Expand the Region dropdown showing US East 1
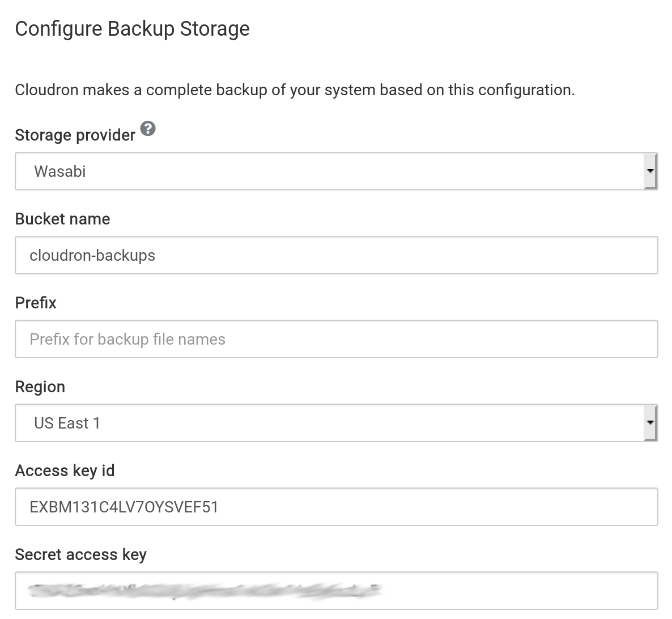 (x=329, y=423)
